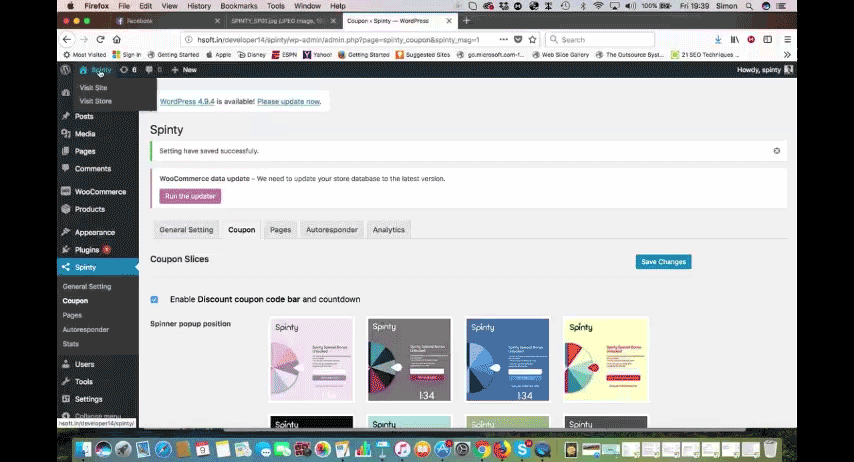Click the New content button in admin bar

point(184,70)
